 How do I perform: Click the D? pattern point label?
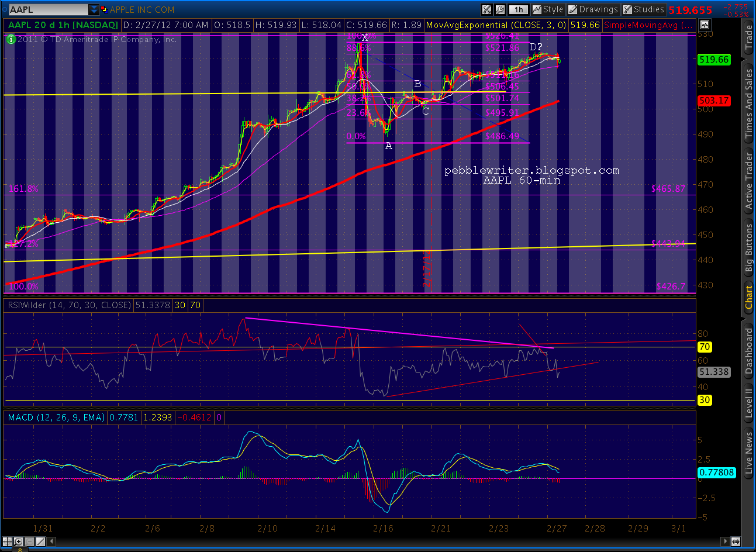(x=536, y=47)
